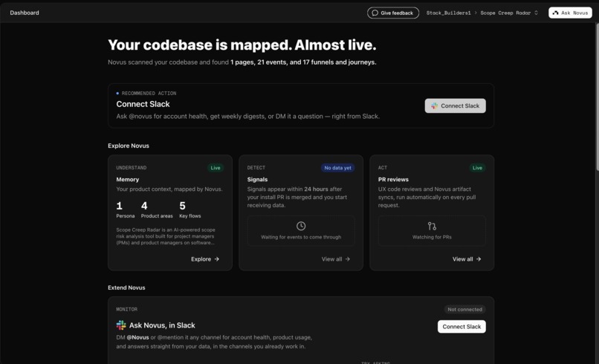Click the Explore Novus section heading
599x364 pixels.
pyautogui.click(x=129, y=146)
